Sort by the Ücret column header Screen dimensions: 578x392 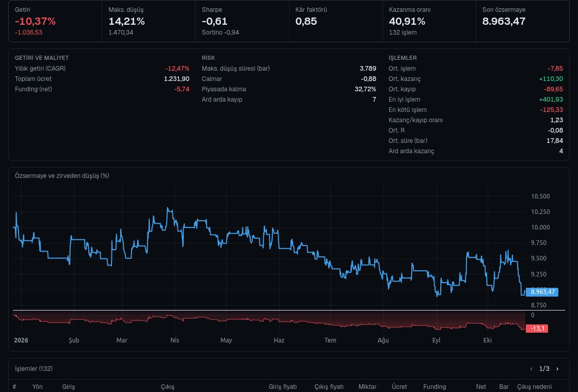[x=399, y=387]
